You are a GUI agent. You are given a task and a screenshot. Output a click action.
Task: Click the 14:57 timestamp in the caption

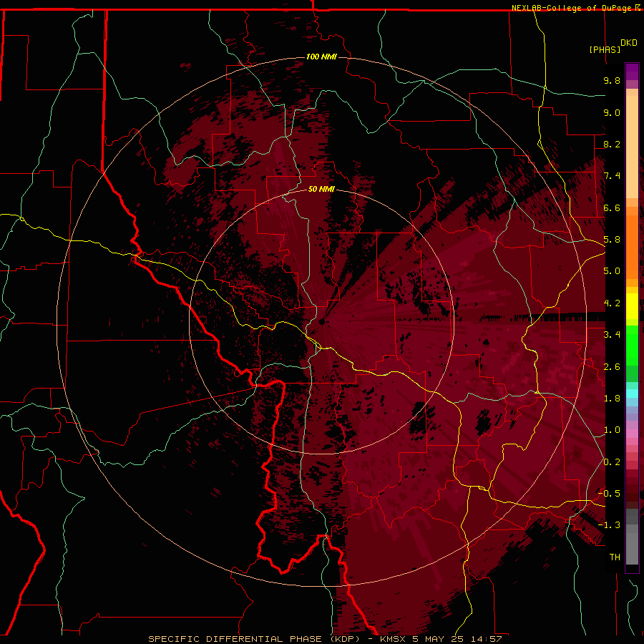click(488, 639)
